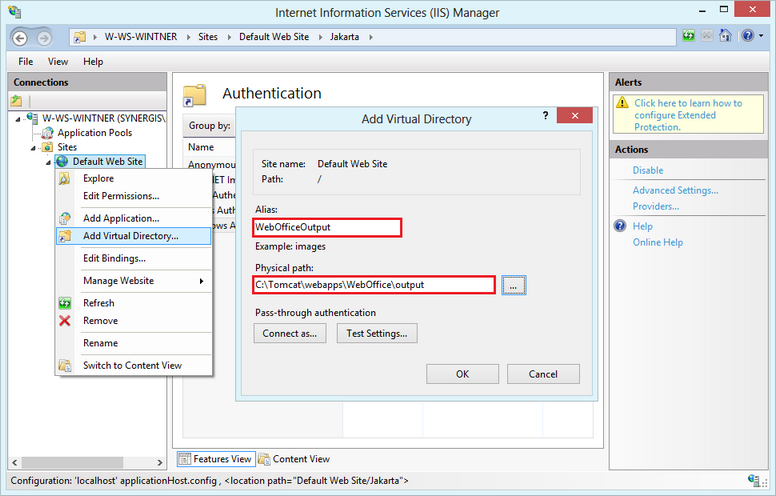The height and width of the screenshot is (496, 776).
Task: Switch to the Features View tab
Action: pos(216,459)
